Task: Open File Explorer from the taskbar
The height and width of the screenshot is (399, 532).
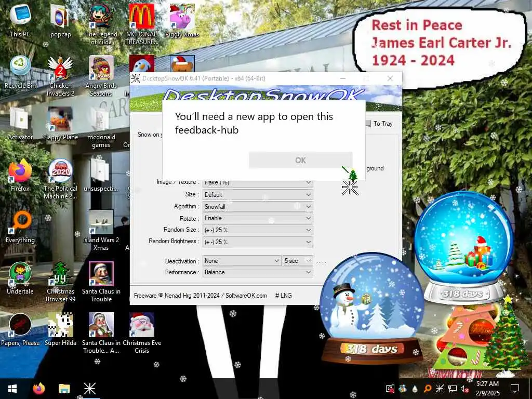Action: (x=64, y=389)
